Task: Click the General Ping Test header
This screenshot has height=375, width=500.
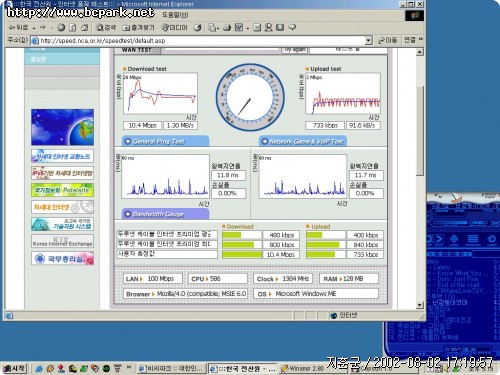Action: [165, 141]
